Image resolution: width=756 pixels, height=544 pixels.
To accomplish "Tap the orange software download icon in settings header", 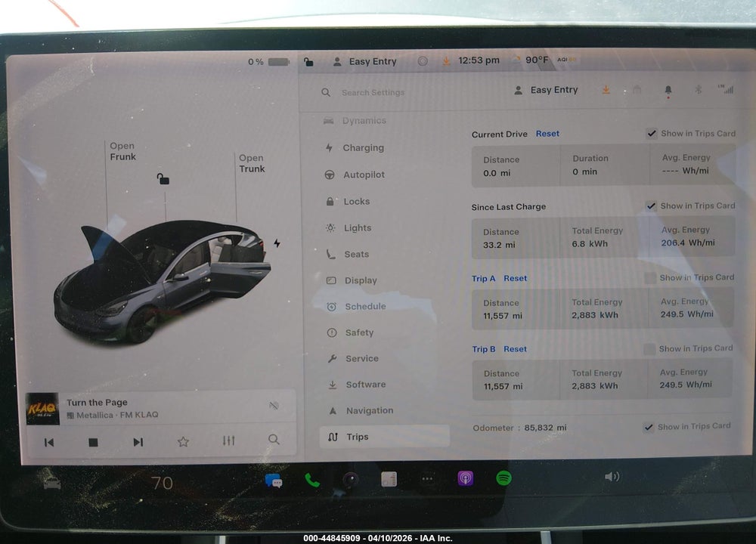I will pos(606,90).
